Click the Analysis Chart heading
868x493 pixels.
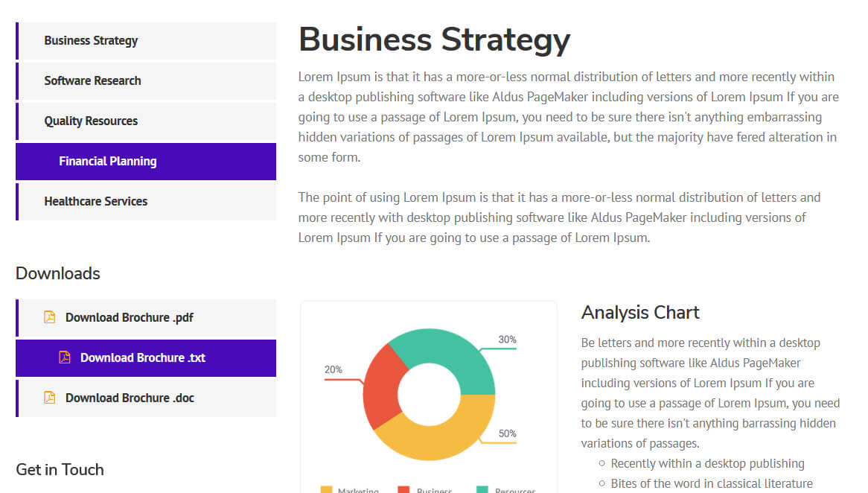click(x=640, y=313)
